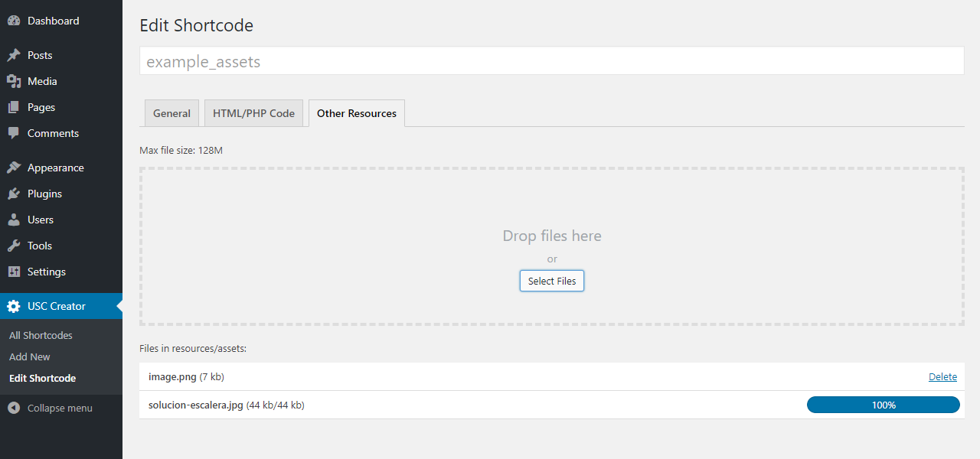
Task: Click the Drop files here upload area
Action: click(551, 246)
